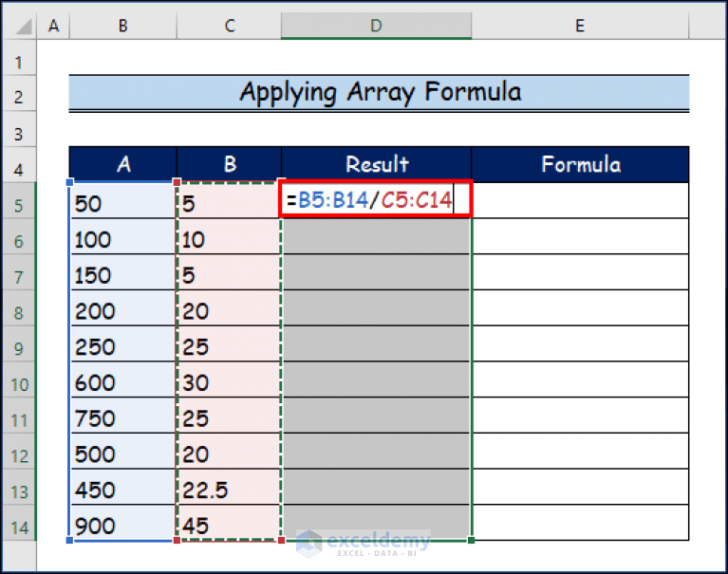Click cell containing 22.5
Image resolution: width=728 pixels, height=574 pixels.
click(x=230, y=487)
